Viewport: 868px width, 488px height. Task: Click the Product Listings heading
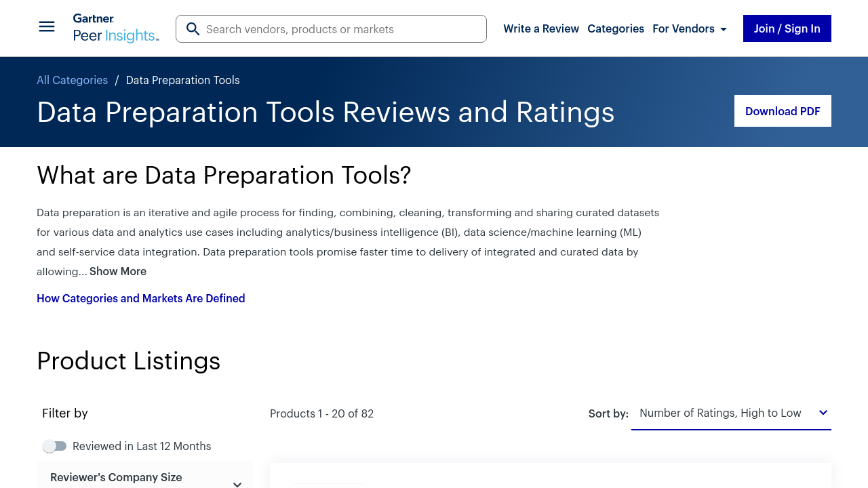[129, 361]
